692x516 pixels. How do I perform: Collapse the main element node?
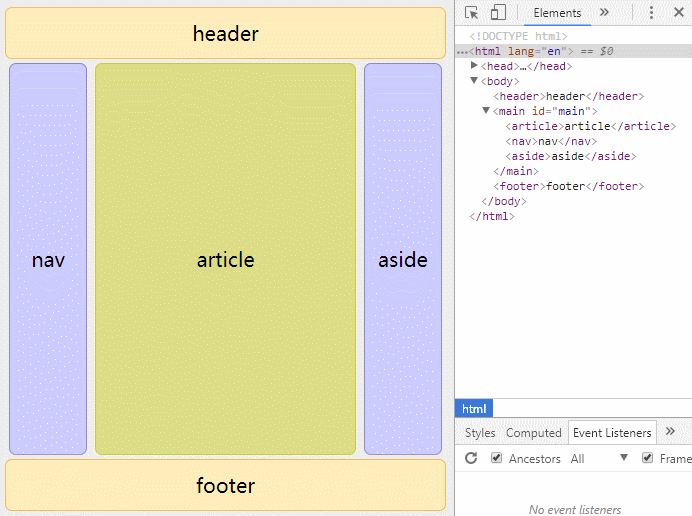(x=486, y=111)
